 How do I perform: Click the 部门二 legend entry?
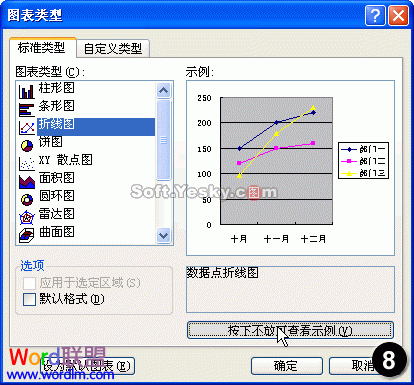point(363,161)
